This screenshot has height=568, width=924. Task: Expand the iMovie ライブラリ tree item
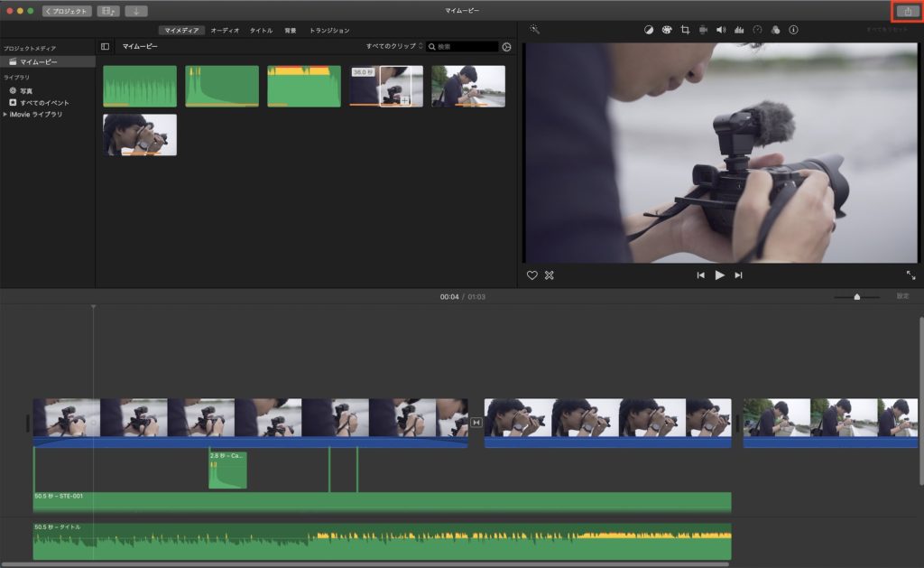point(5,115)
